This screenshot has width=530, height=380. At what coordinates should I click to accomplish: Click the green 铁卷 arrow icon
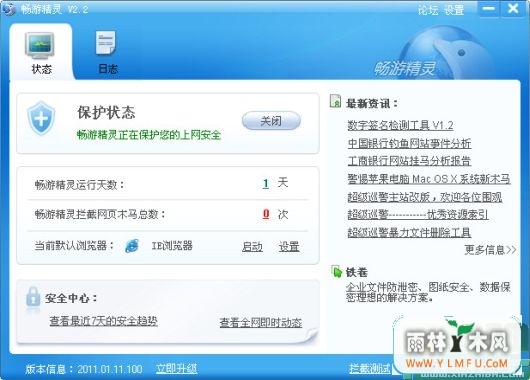pos(336,271)
